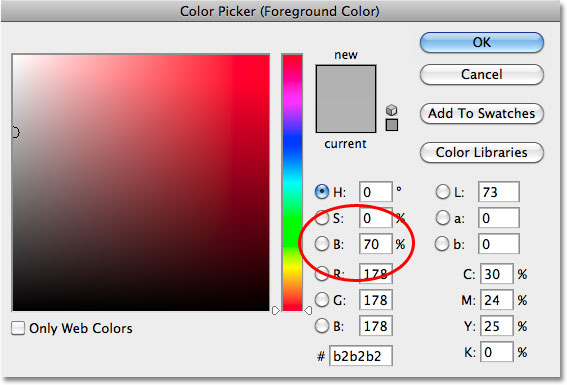
Task: Select the S saturation radio button
Action: [322, 218]
